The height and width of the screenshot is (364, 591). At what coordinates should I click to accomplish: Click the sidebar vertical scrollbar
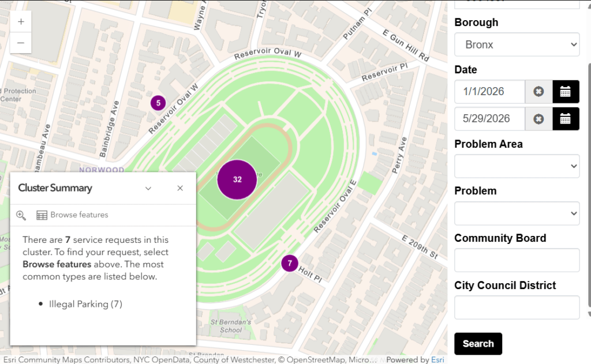[589, 185]
